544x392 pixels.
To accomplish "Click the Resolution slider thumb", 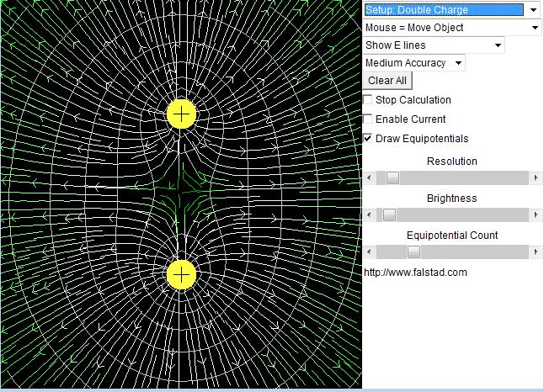I will (x=392, y=177).
